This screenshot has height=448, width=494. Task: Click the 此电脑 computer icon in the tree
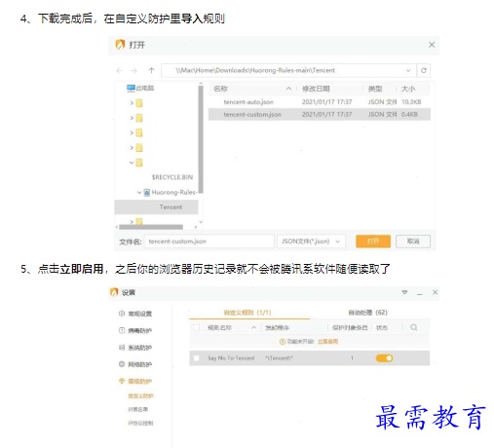(x=131, y=88)
